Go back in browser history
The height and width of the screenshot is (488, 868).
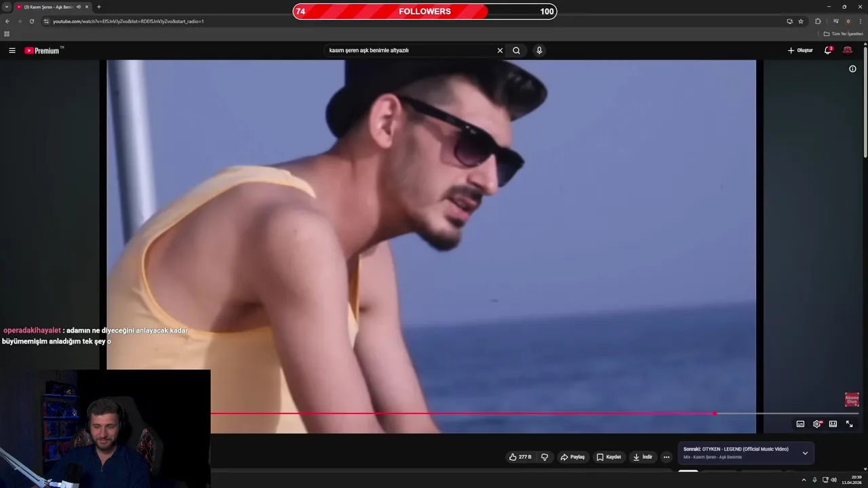7,21
